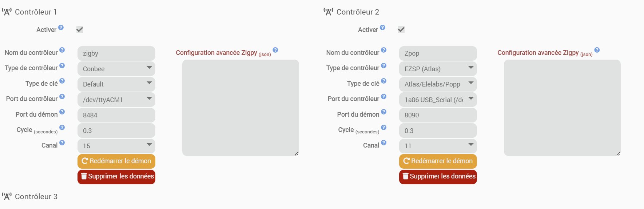Open the Conbee controller type dropdown
The width and height of the screenshot is (644, 209).
[116, 69]
